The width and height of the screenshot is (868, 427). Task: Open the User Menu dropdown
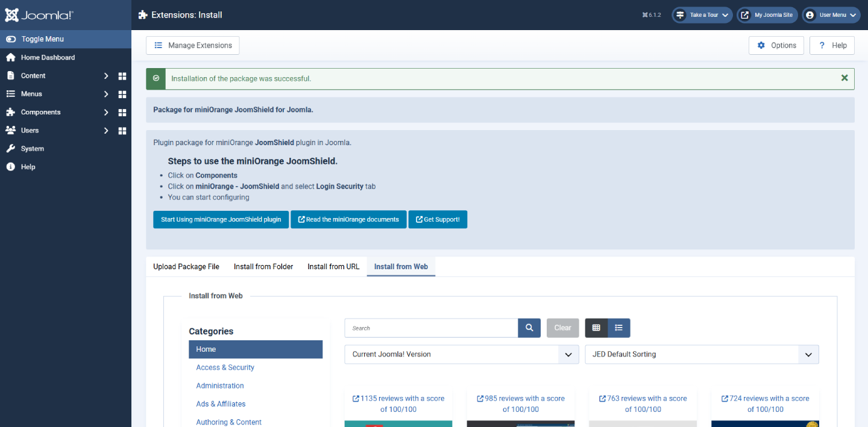[831, 15]
